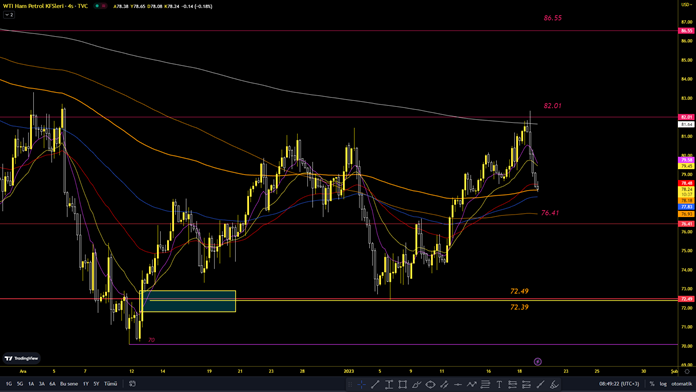The height and width of the screenshot is (392, 696).
Task: Select the trend line drawing tool
Action: pyautogui.click(x=375, y=384)
